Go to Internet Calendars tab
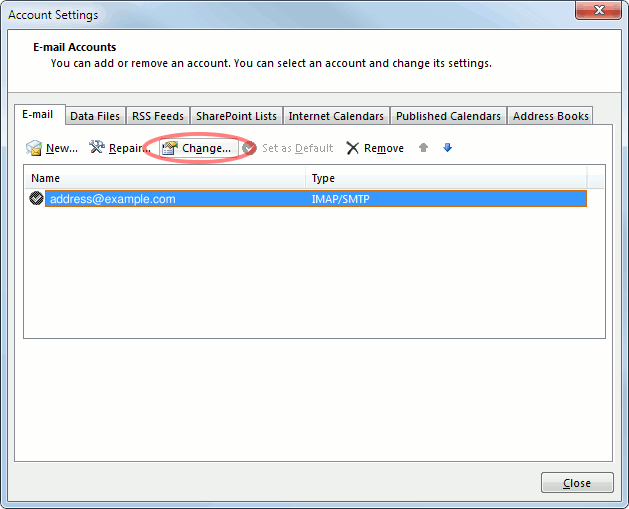 click(336, 116)
